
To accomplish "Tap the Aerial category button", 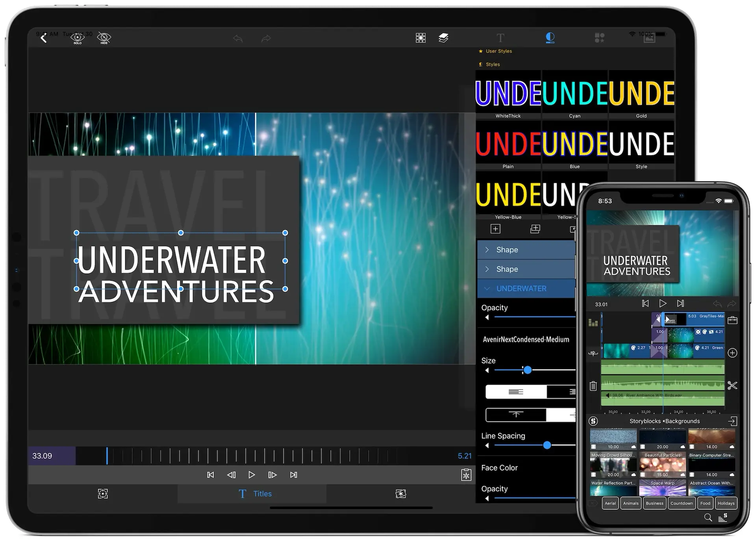I will point(610,503).
